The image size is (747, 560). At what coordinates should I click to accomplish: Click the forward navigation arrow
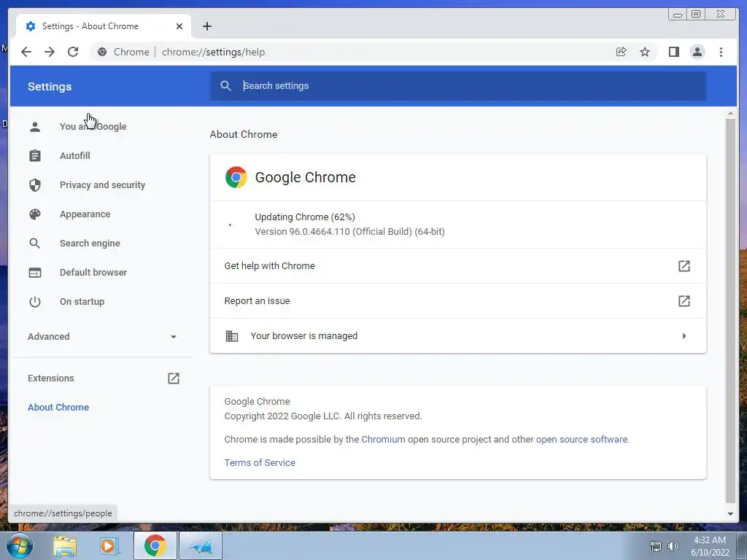pos(50,52)
